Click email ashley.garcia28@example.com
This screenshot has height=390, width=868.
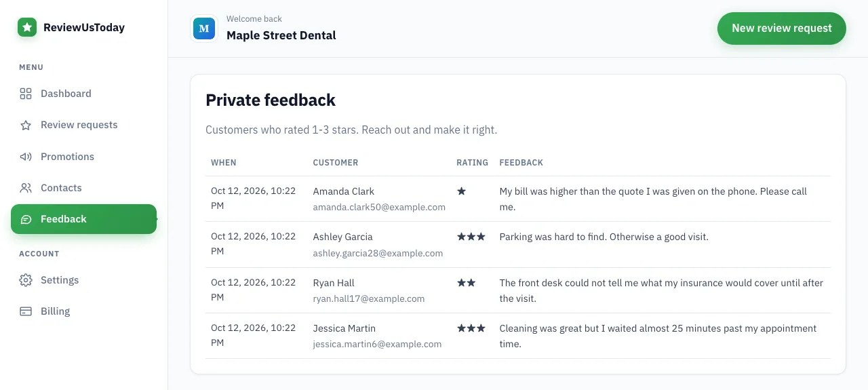378,253
